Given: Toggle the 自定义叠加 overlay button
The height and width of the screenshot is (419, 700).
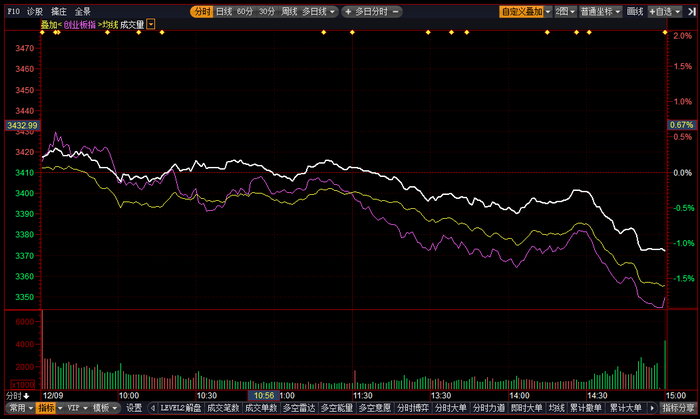Looking at the screenshot, I should pyautogui.click(x=522, y=12).
